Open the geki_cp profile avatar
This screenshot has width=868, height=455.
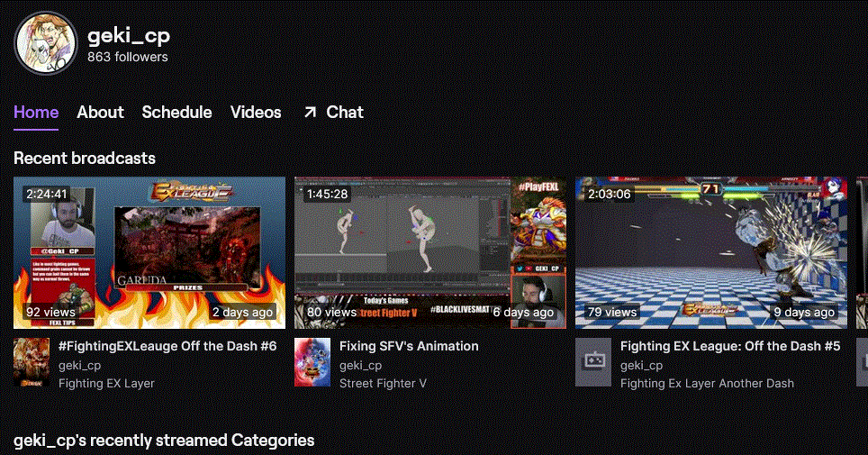(x=45, y=43)
